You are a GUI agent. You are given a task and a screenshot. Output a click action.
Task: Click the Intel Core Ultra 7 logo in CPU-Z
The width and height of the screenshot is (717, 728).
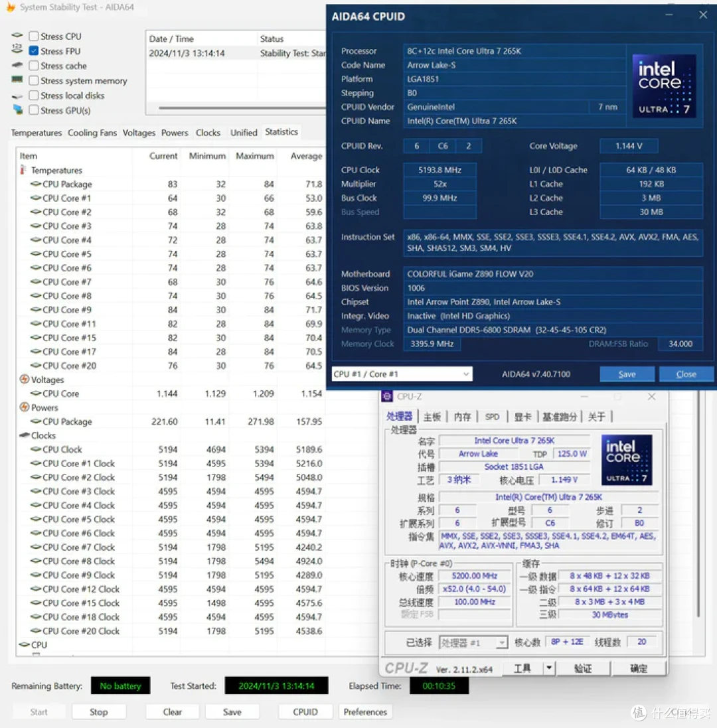[x=627, y=460]
